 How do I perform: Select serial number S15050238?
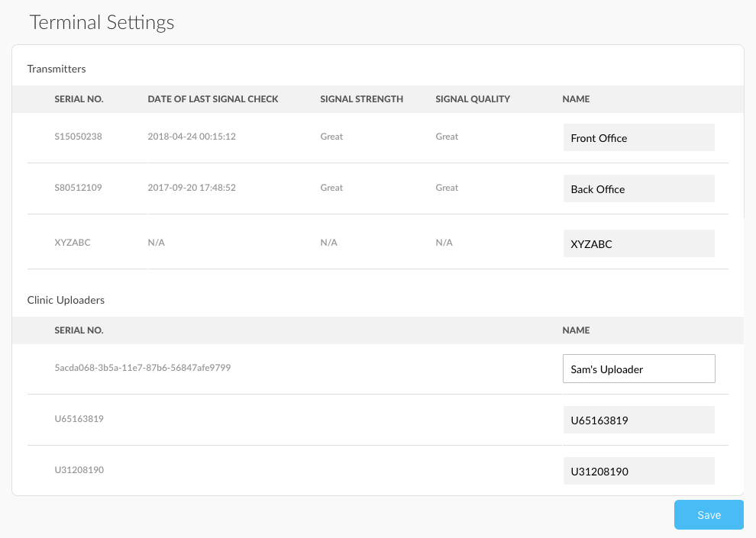[78, 137]
